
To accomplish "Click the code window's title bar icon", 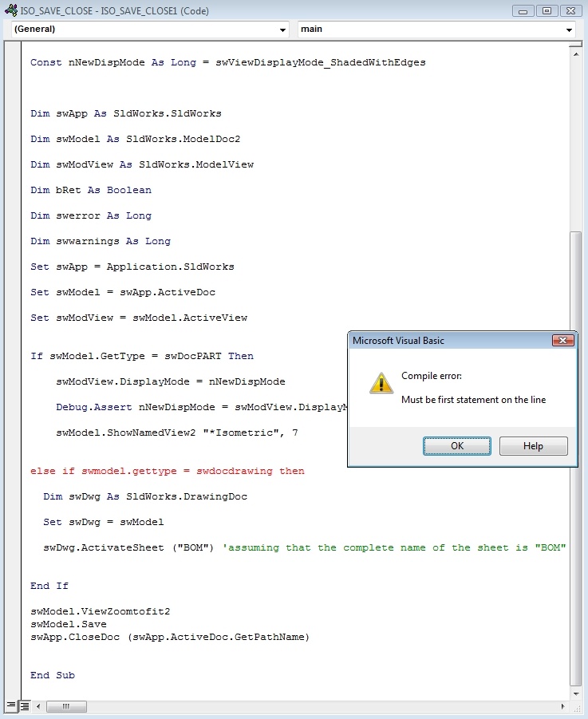I will pos(10,10).
